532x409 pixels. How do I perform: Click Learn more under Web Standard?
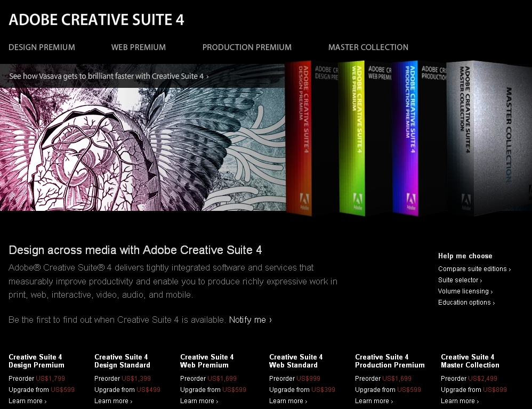point(288,401)
